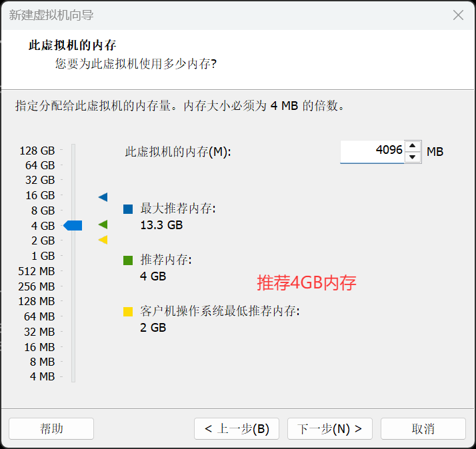The width and height of the screenshot is (476, 449).
Task: Click the memory input field showing 4096
Action: (x=373, y=151)
